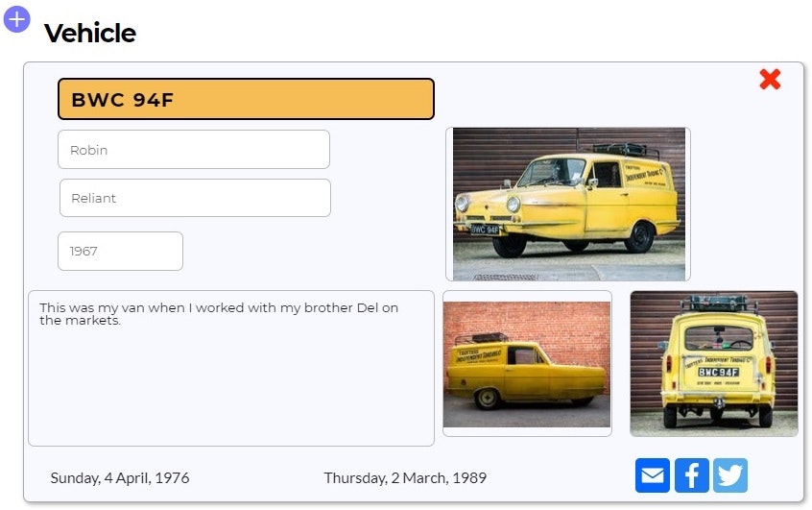Click the Robin model input field

[194, 149]
